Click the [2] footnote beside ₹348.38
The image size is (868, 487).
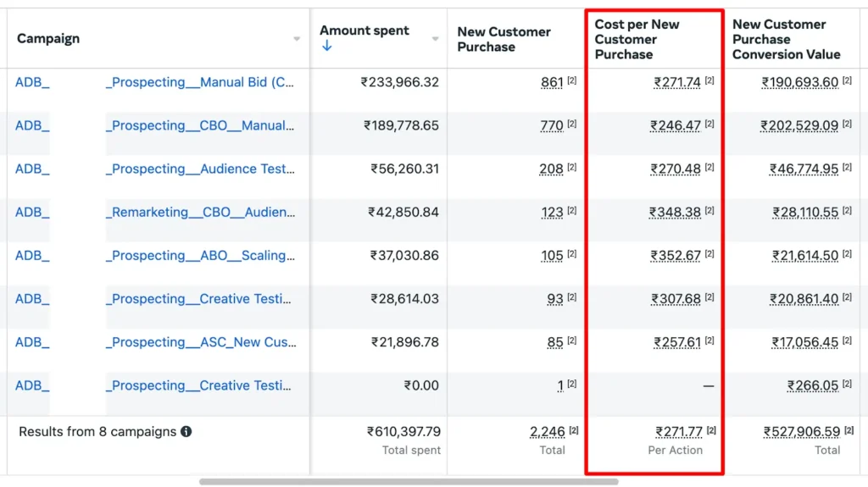[709, 210]
